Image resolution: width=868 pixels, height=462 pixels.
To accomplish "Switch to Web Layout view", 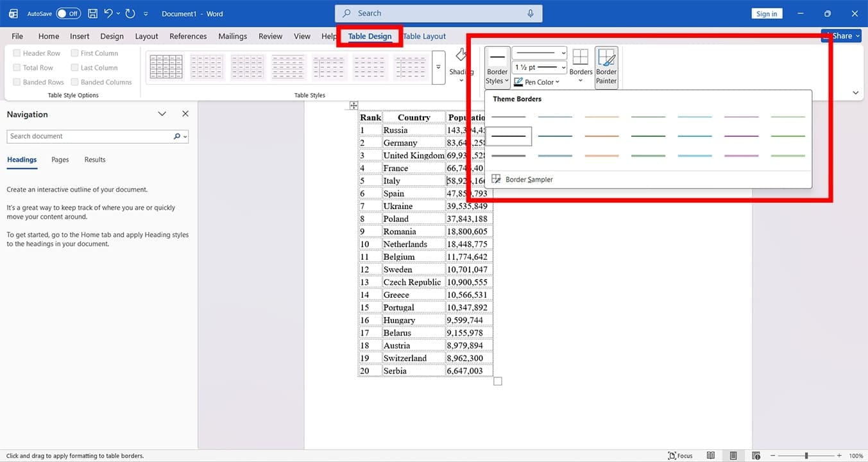I will [x=756, y=456].
